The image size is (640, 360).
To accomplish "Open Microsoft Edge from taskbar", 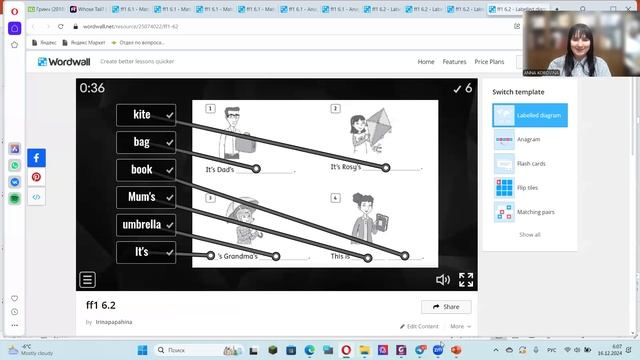I will (309, 350).
